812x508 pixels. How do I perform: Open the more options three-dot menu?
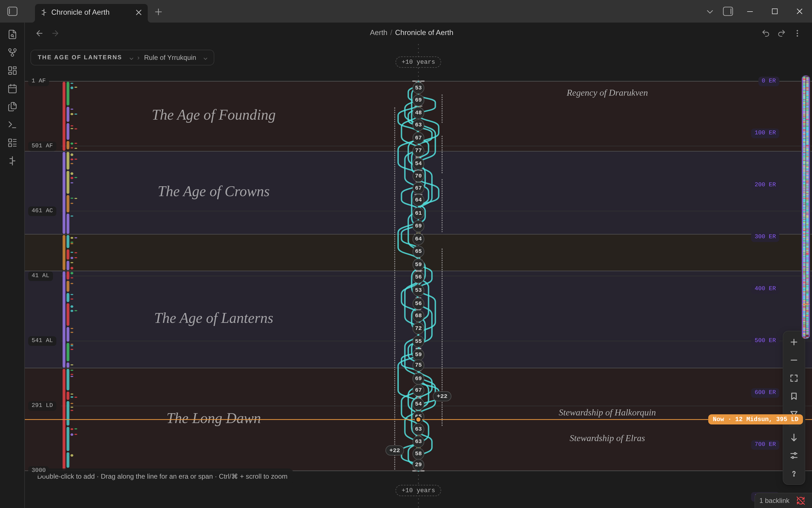click(797, 33)
